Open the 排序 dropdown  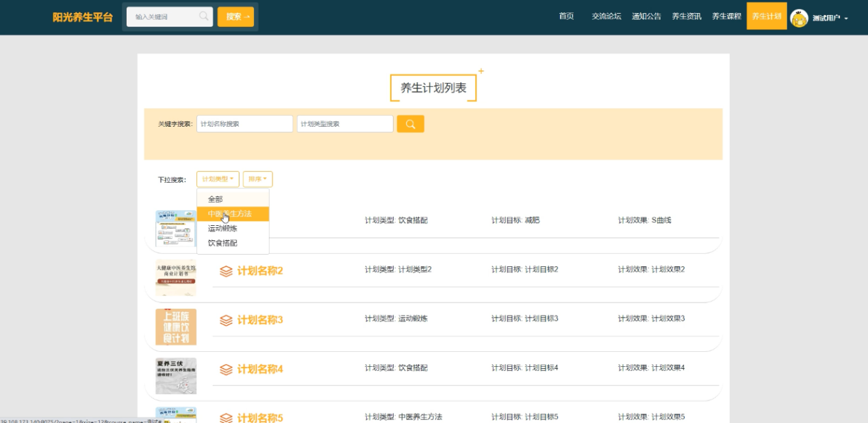click(x=257, y=179)
